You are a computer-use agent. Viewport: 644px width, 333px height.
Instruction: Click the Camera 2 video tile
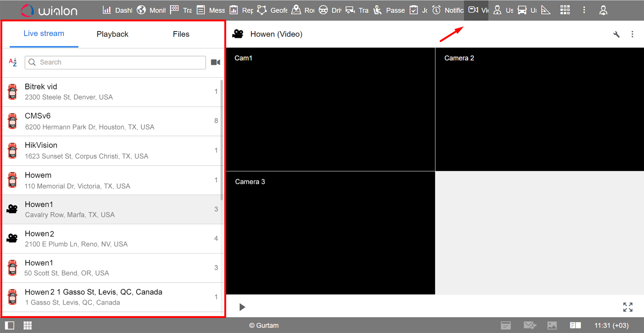pos(539,109)
